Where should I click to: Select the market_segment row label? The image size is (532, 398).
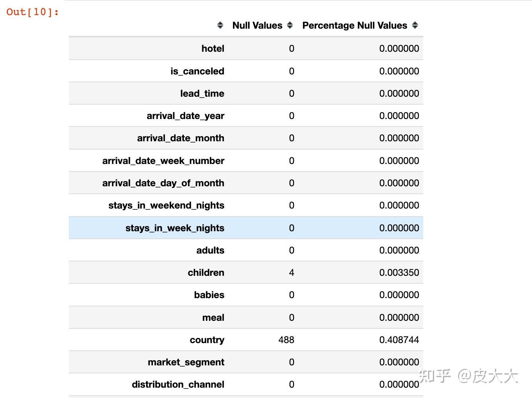click(x=186, y=362)
